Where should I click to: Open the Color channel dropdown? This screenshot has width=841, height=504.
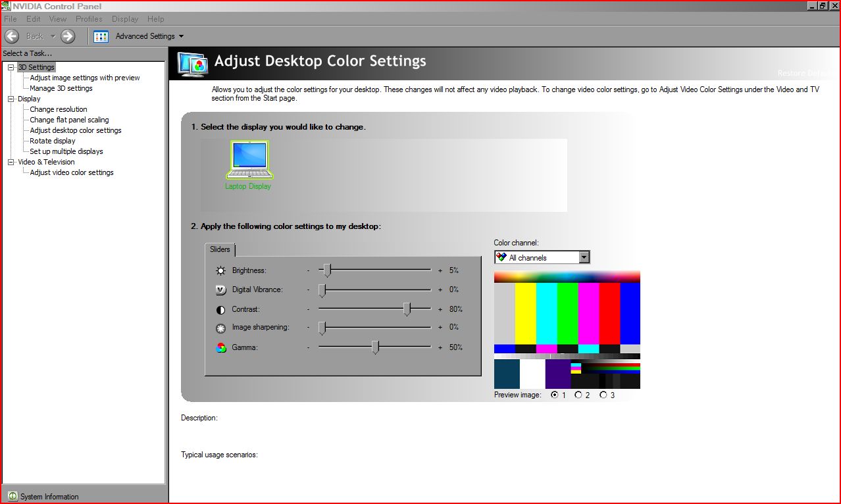542,257
